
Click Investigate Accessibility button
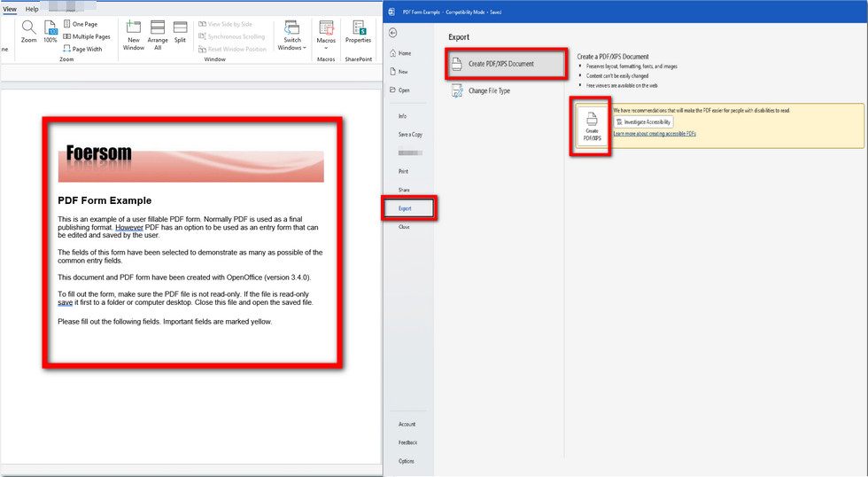point(644,121)
